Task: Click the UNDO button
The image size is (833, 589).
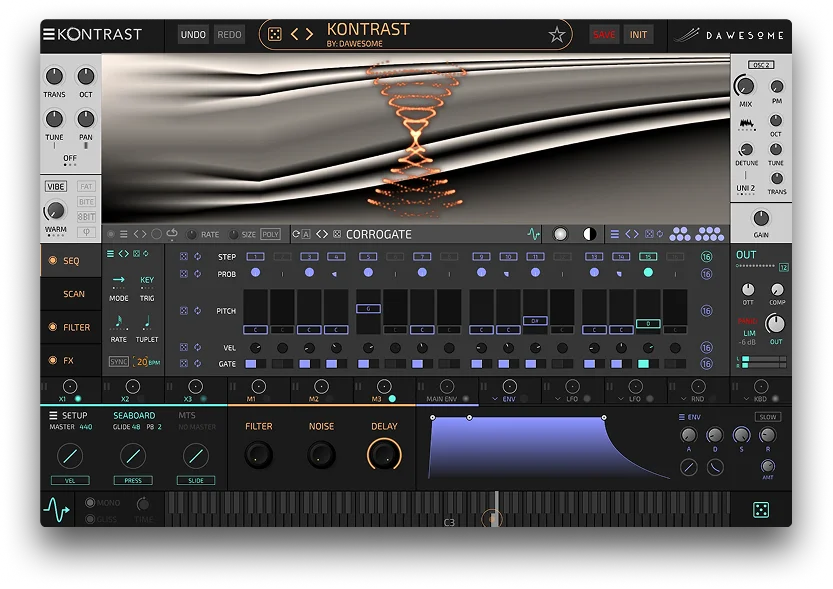Action: pos(193,35)
